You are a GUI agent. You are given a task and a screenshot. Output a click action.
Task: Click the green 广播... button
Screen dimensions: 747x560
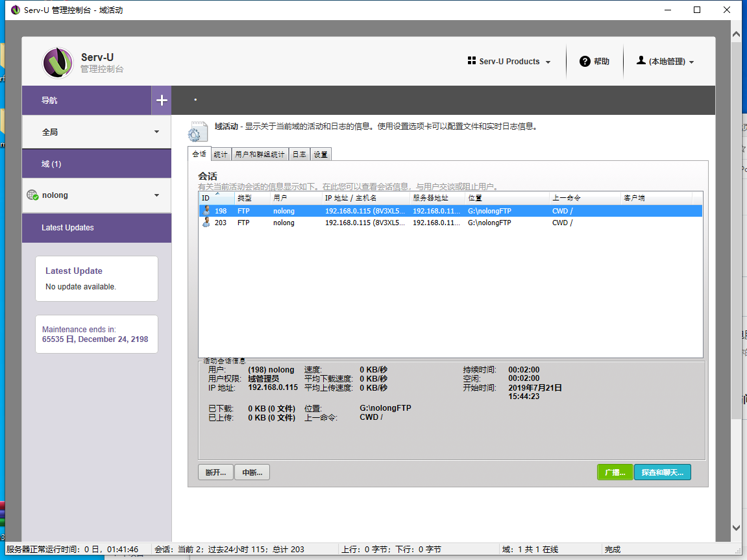(615, 472)
